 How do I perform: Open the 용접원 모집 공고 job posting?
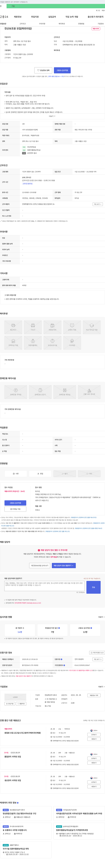[23, 733]
